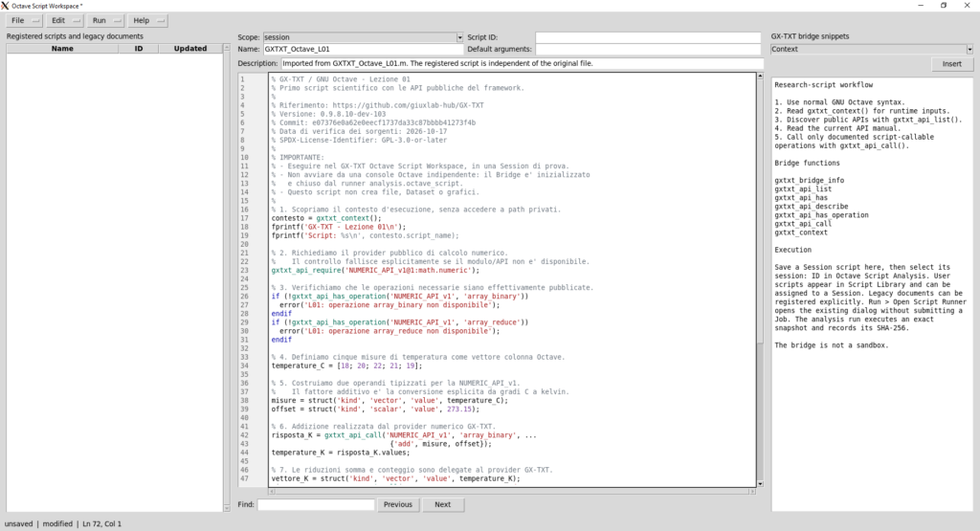Open the Help menu
This screenshot has width=980, height=531.
pos(147,21)
